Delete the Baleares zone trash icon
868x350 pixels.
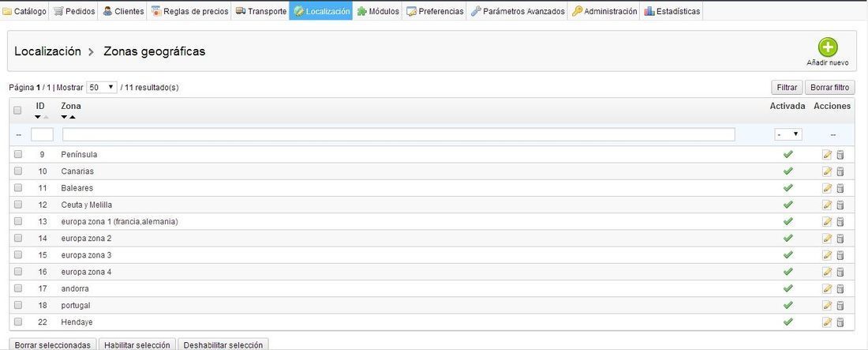(x=840, y=188)
